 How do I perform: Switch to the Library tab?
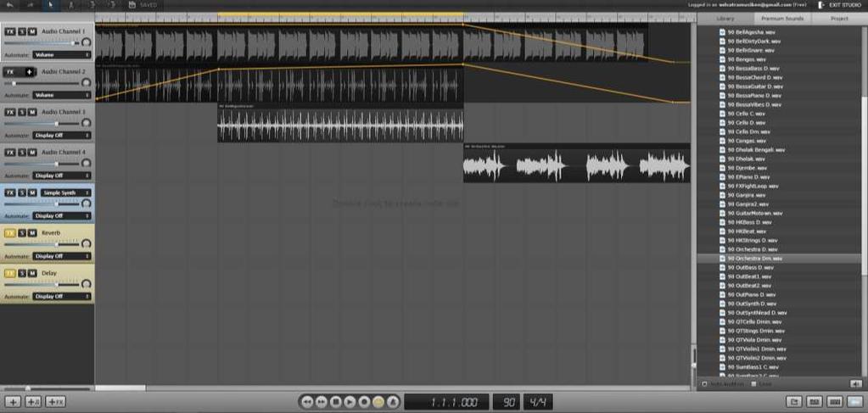point(725,19)
